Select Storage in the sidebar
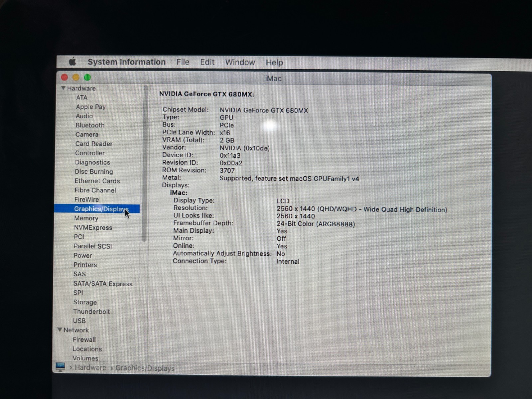 point(85,302)
